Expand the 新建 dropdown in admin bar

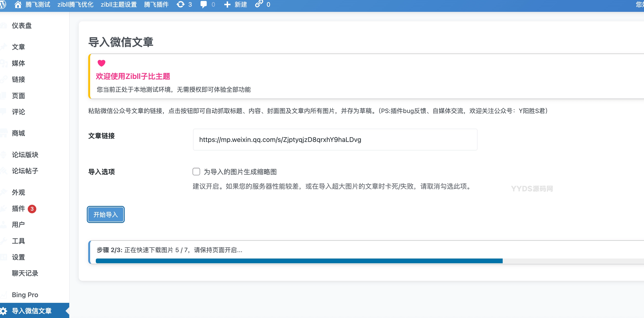coord(235,5)
